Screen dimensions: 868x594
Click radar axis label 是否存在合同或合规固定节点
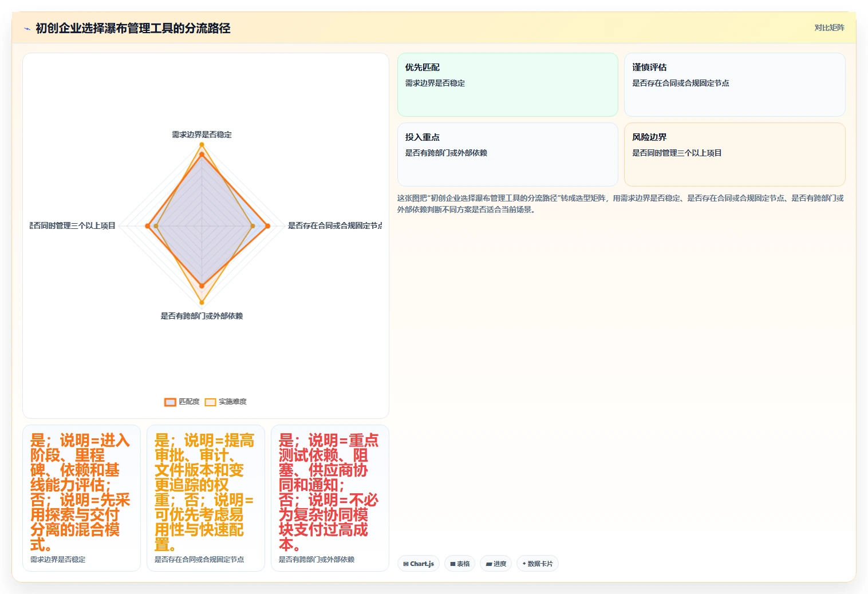click(x=335, y=225)
